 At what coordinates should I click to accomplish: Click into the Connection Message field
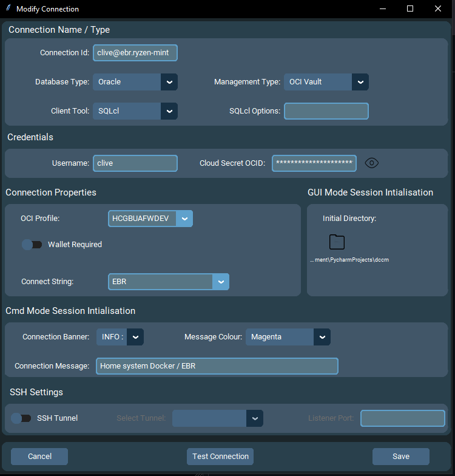(217, 365)
